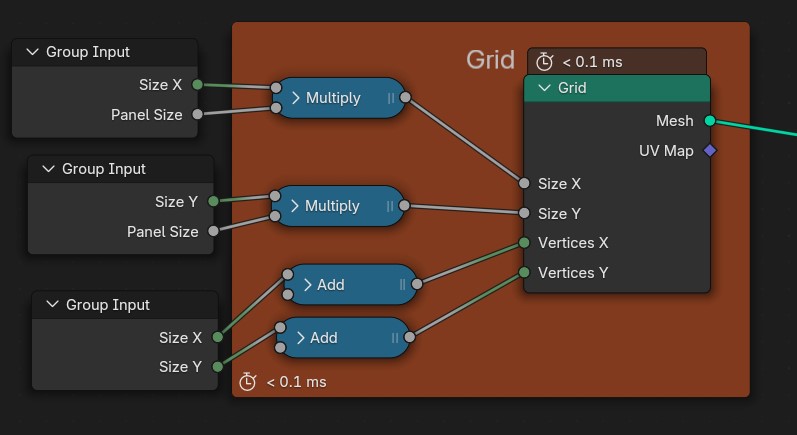The width and height of the screenshot is (797, 435).
Task: Click the connected input socket of Add feeding Vertices X
Action: (288, 274)
